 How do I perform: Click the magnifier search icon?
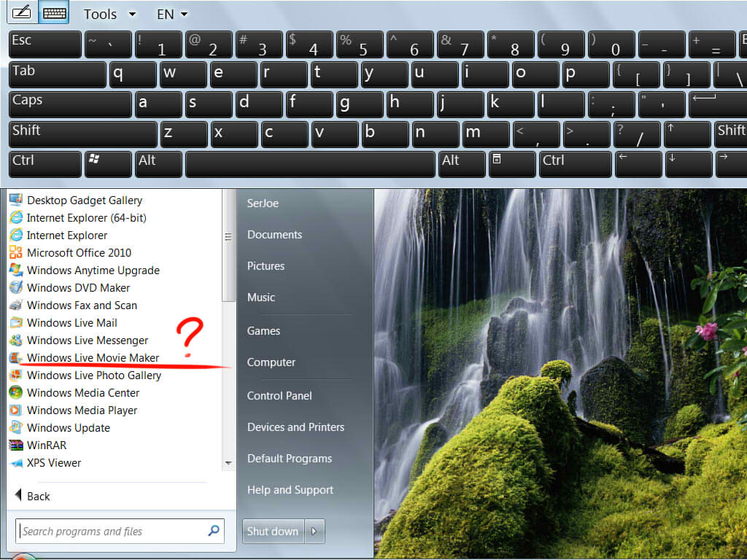point(214,530)
